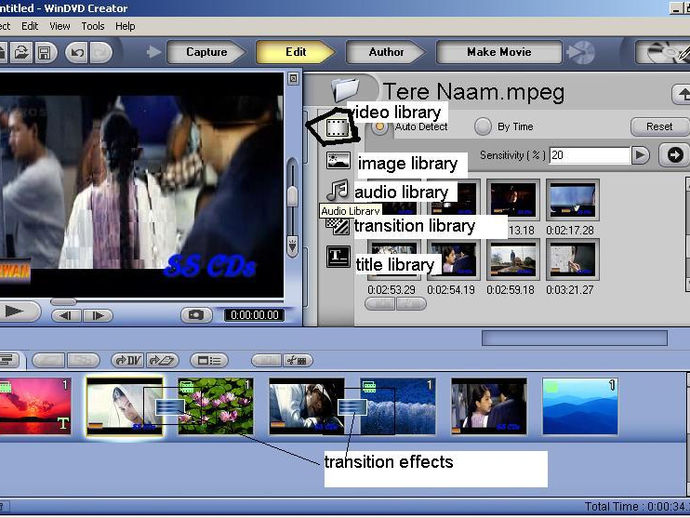Open the Help menu
690x518 pixels.
[x=125, y=26]
